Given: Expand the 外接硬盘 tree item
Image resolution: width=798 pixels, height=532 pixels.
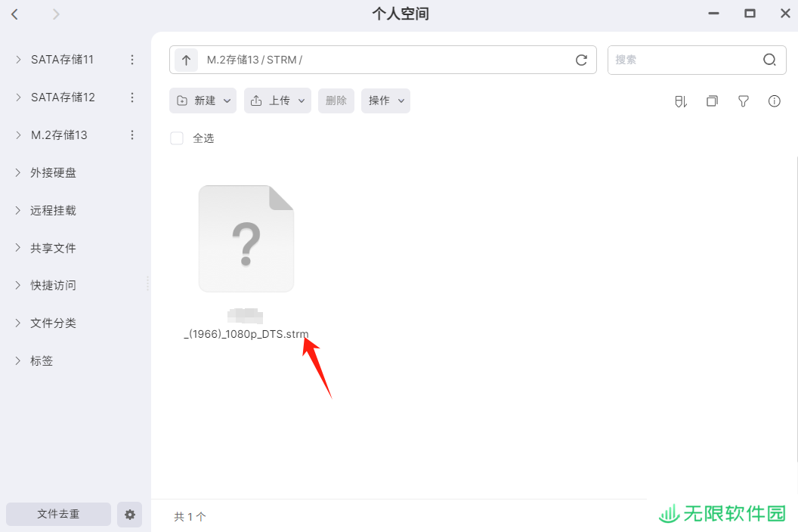Looking at the screenshot, I should tap(18, 172).
